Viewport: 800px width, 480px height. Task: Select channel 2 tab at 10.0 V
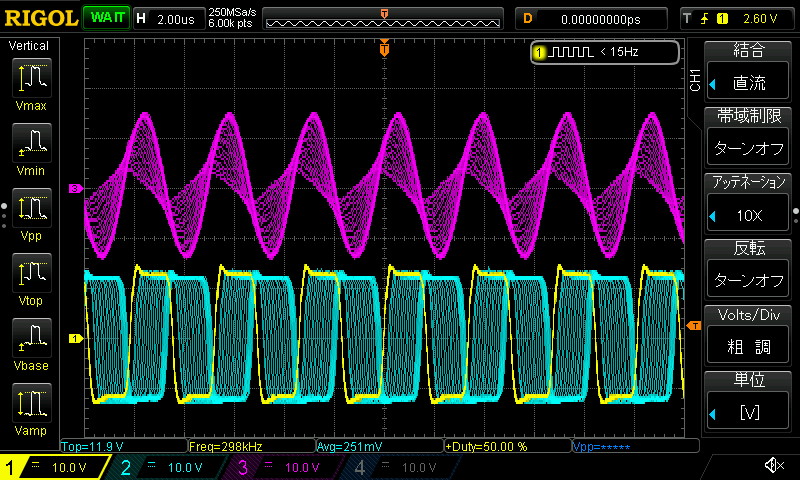coord(168,467)
